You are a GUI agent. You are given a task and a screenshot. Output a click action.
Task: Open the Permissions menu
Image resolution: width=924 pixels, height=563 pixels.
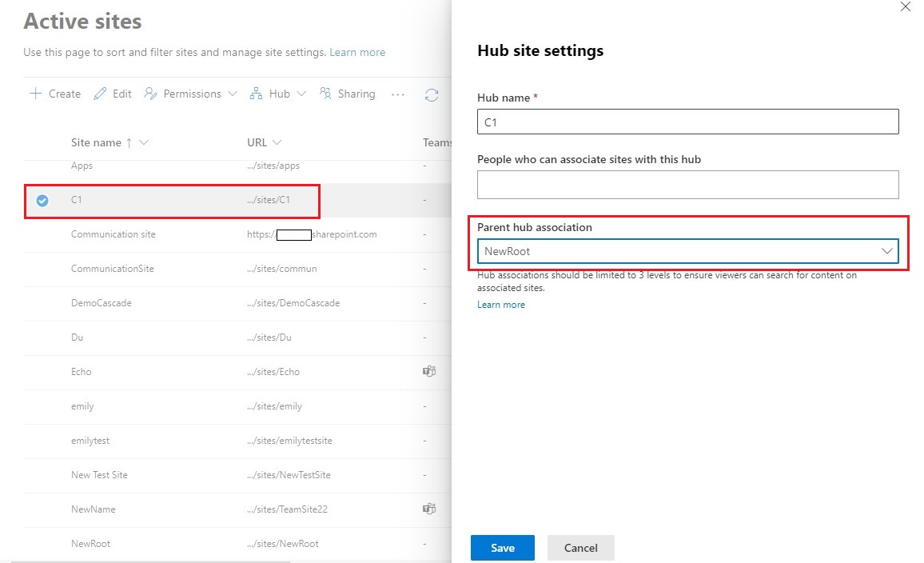tap(191, 94)
